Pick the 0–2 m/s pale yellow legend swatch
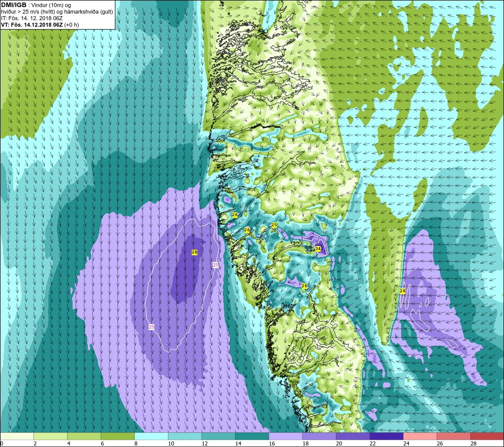The height and width of the screenshot is (447, 504). pos(17,436)
